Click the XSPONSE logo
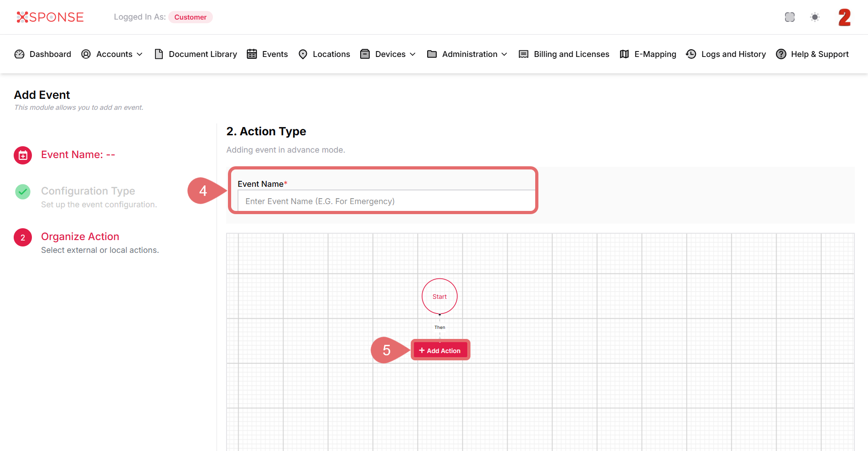Screen dimensions: 868x451 (50, 17)
